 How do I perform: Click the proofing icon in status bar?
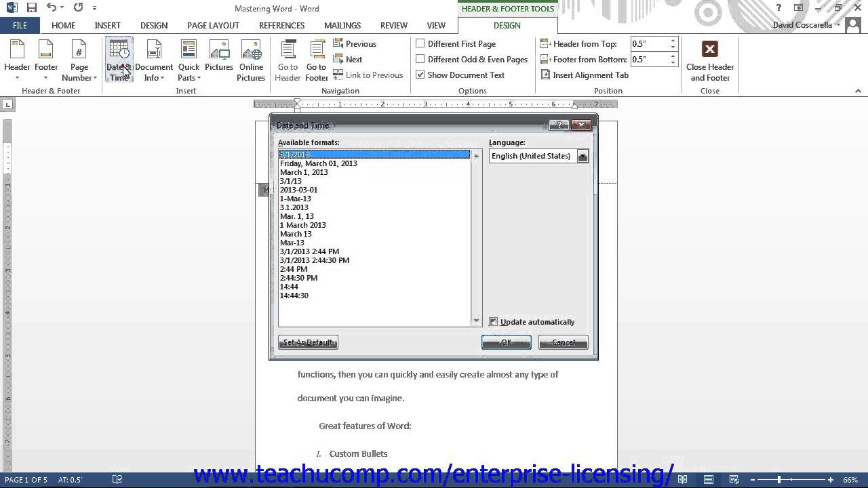coord(117,480)
